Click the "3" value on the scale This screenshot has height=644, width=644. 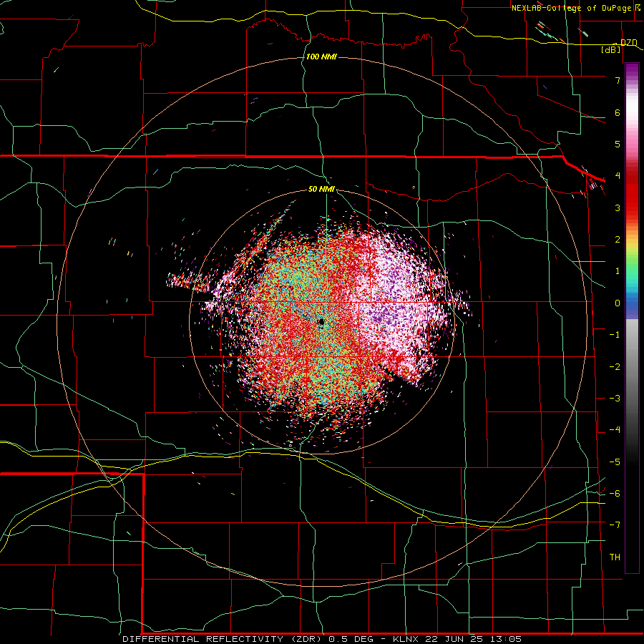click(618, 208)
